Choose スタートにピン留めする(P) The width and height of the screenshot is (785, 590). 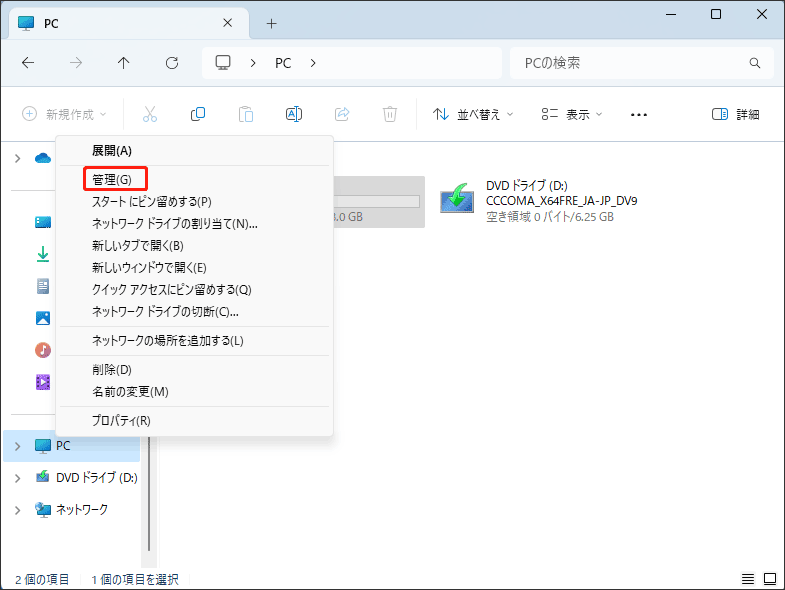[194, 202]
